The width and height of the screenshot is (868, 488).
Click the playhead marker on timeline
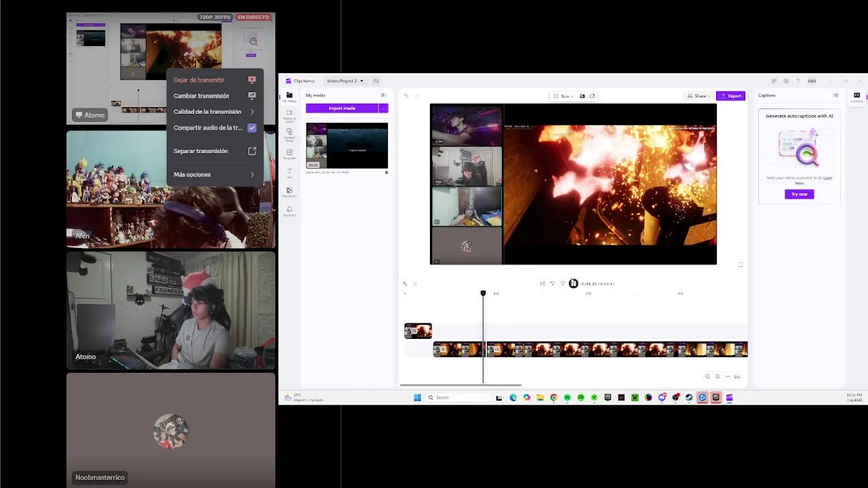[x=483, y=293]
